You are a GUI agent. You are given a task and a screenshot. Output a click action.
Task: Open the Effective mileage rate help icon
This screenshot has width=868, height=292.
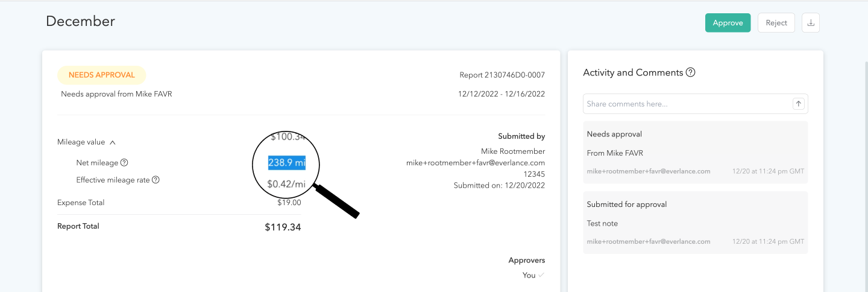coord(156,180)
